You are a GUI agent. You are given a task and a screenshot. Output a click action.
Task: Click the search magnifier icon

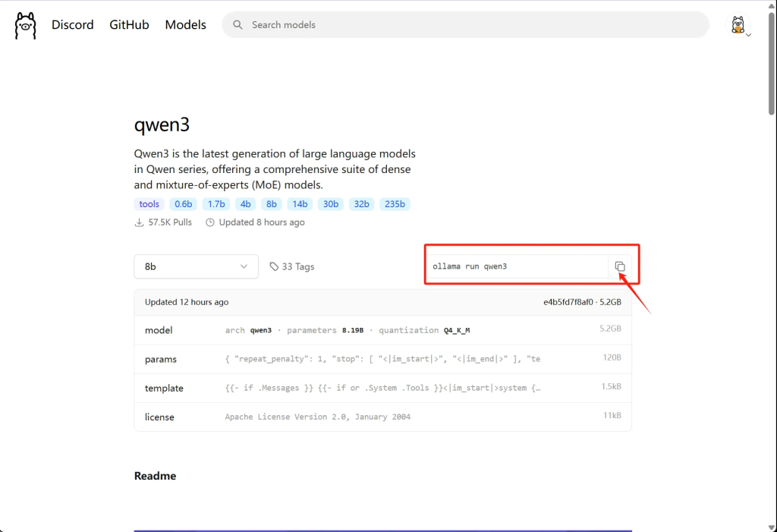click(238, 25)
